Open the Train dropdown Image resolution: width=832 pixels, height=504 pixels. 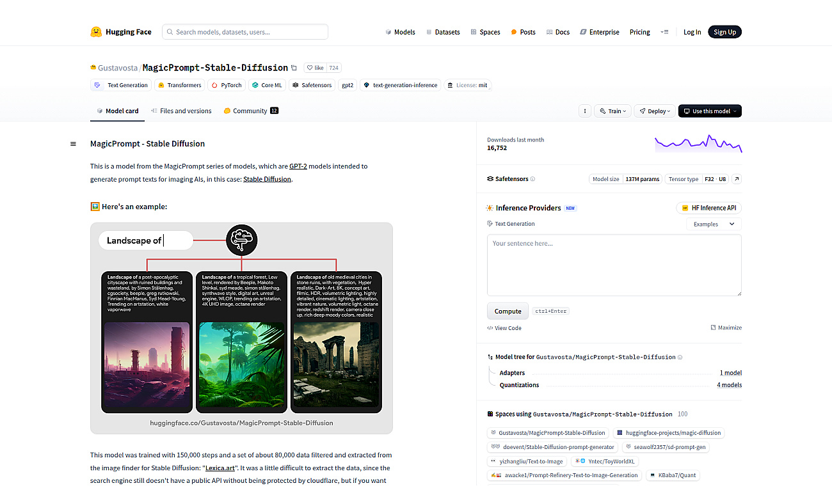click(612, 111)
